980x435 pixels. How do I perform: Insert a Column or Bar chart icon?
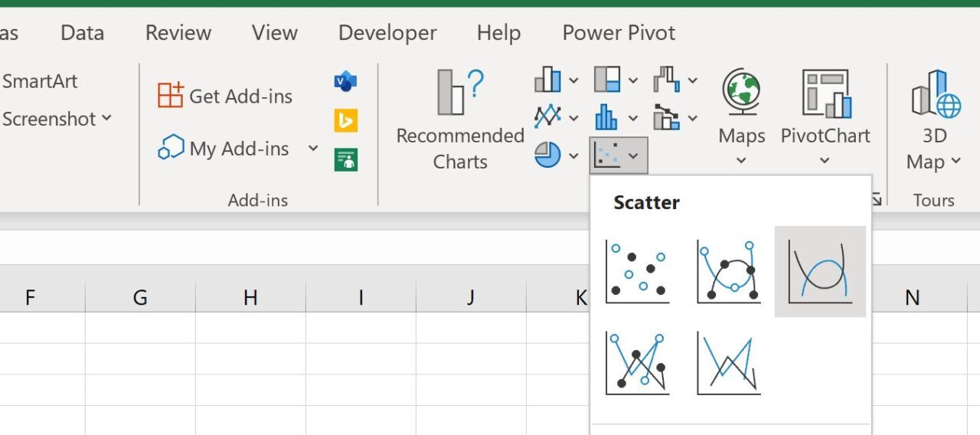[x=548, y=79]
